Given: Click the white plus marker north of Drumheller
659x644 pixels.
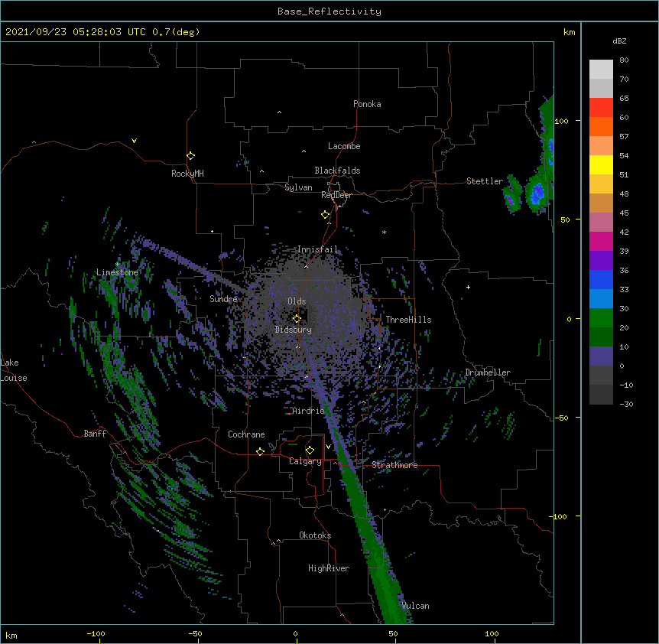Looking at the screenshot, I should click(468, 287).
